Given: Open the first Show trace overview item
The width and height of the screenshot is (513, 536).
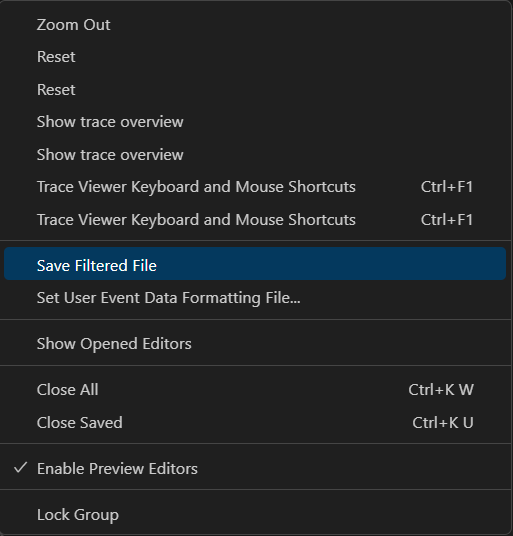Looking at the screenshot, I should [255, 122].
